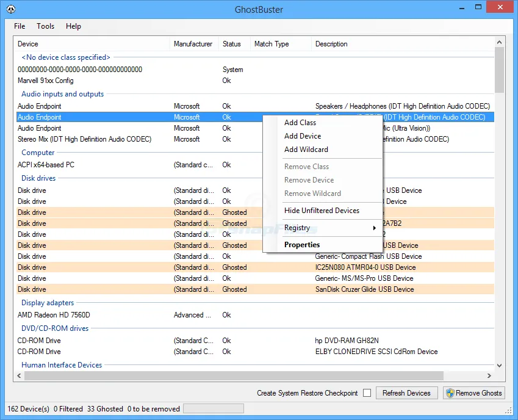Screen dimensions: 518x420
Task: Select the Computer group header
Action: point(38,153)
